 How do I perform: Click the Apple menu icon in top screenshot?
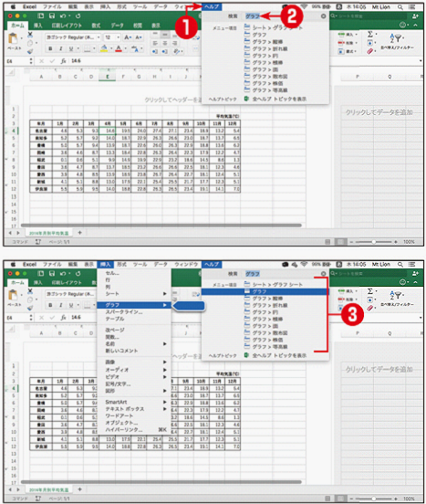13,6
